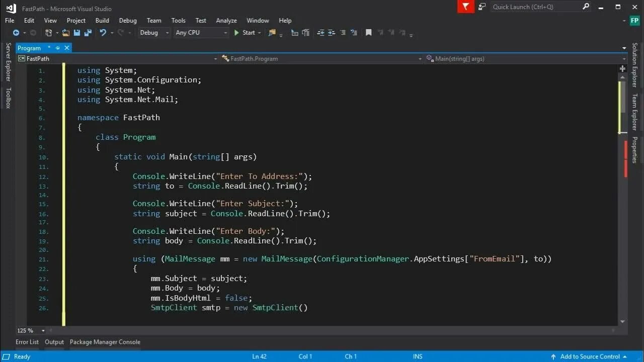644x362 pixels.
Task: Open the FastPath project navigation dropdown
Action: coord(118,59)
